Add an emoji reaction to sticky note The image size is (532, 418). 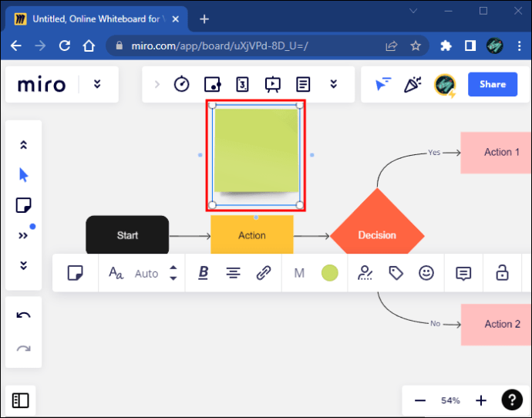pos(426,273)
